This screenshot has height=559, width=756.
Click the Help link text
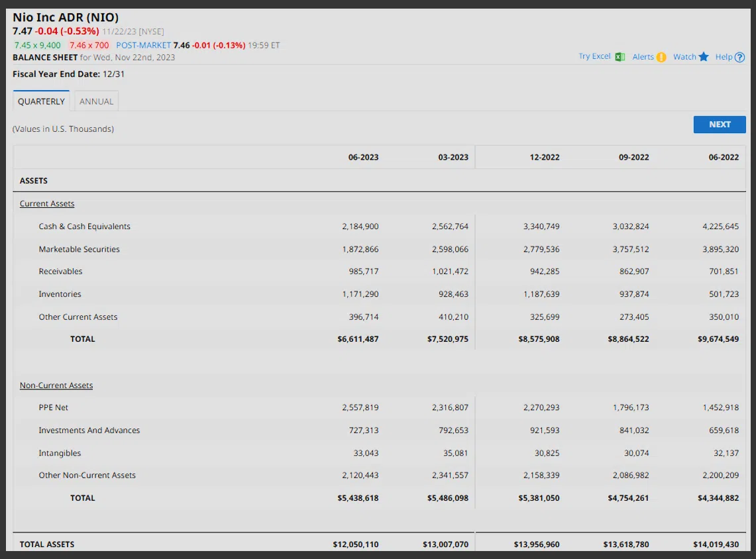click(x=724, y=57)
